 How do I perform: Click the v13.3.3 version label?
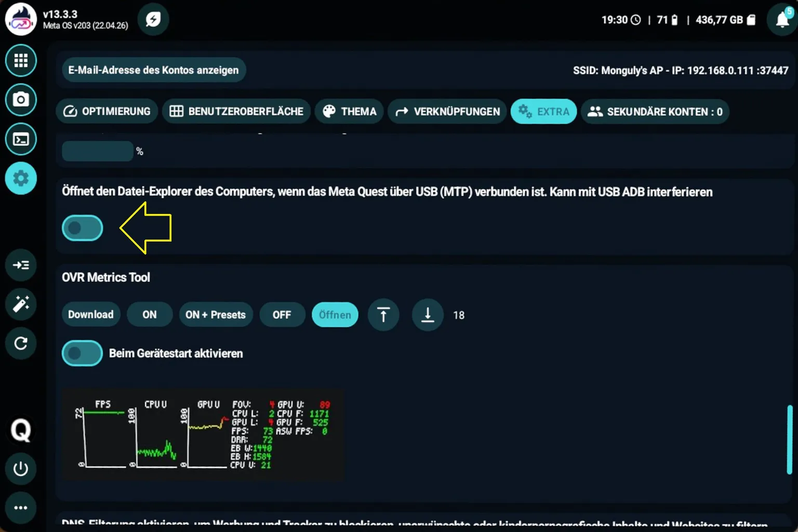click(x=60, y=14)
